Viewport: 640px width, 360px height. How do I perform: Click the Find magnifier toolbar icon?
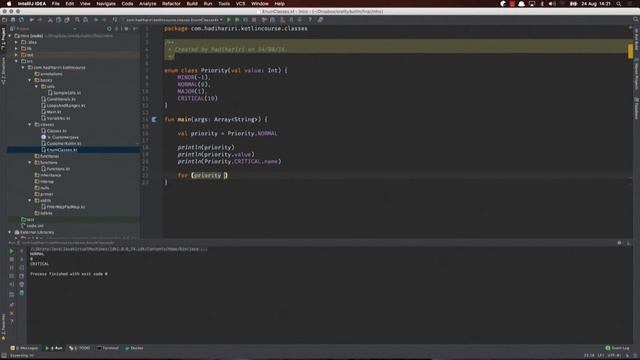(77, 20)
